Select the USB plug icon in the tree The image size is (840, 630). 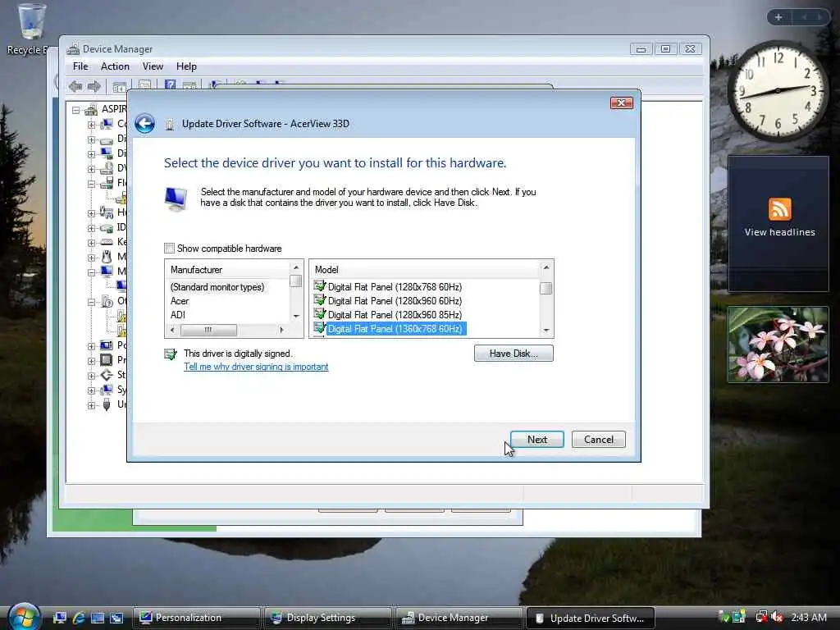tap(107, 404)
